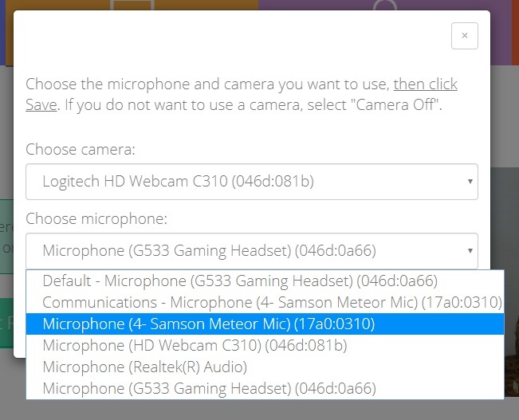Select Default - Microphone (G533 Gaming Headset) option

(x=265, y=281)
